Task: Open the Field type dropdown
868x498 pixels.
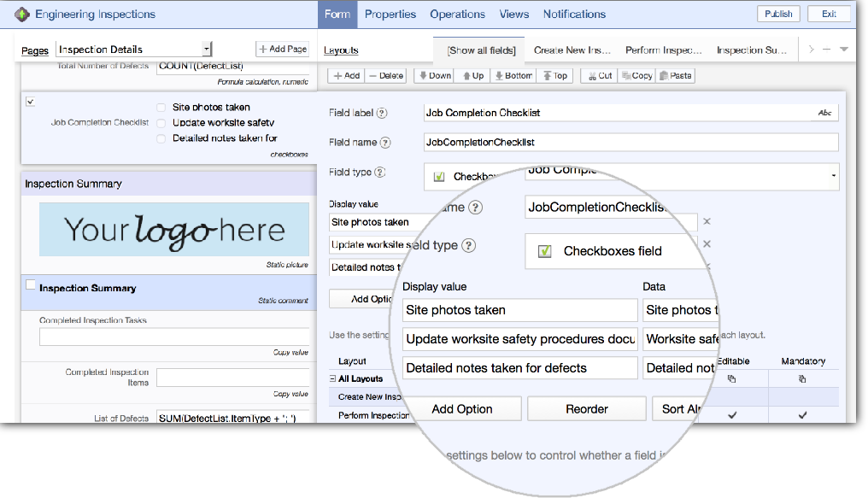Action: (x=833, y=176)
